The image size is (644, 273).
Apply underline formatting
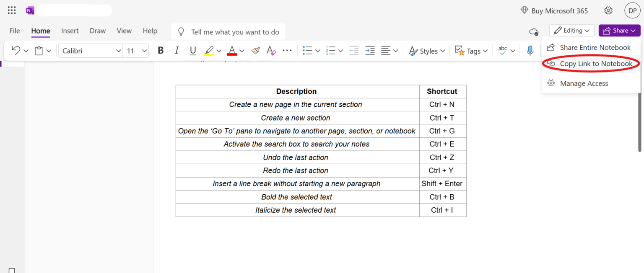tap(192, 50)
